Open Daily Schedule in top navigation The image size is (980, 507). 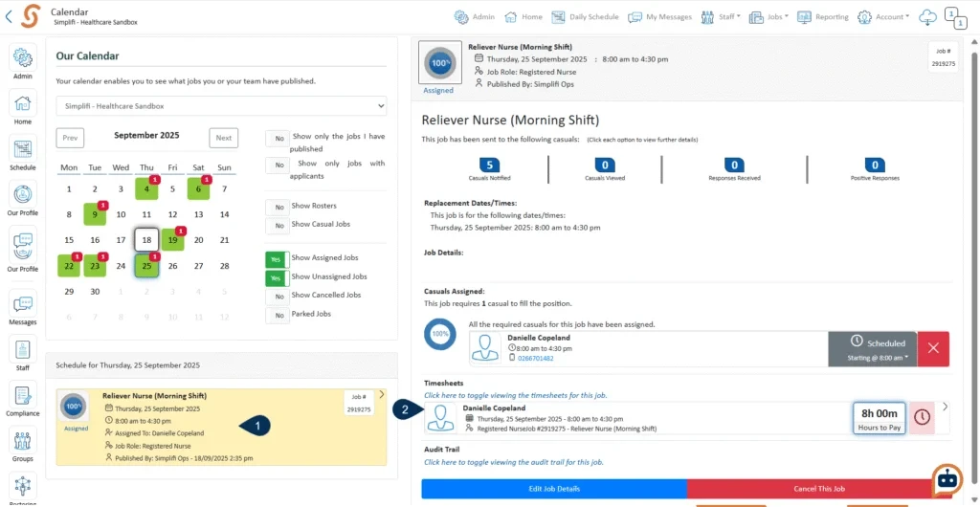coord(585,17)
